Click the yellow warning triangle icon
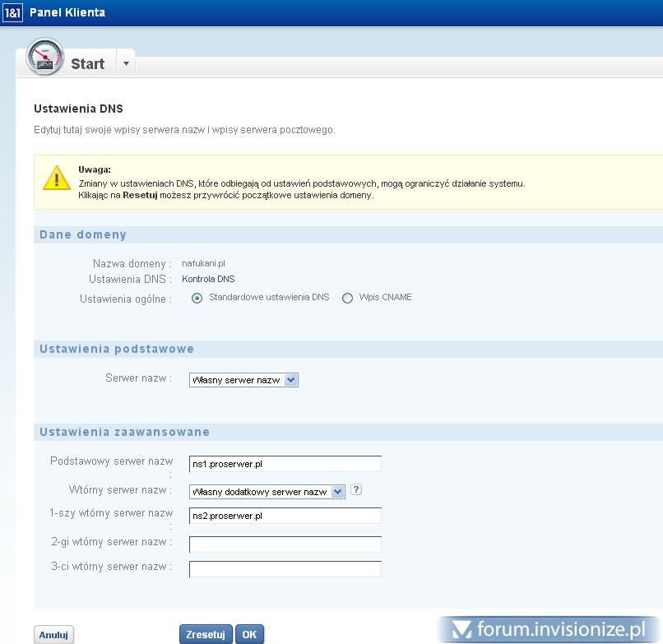This screenshot has height=644, width=663. [x=57, y=178]
